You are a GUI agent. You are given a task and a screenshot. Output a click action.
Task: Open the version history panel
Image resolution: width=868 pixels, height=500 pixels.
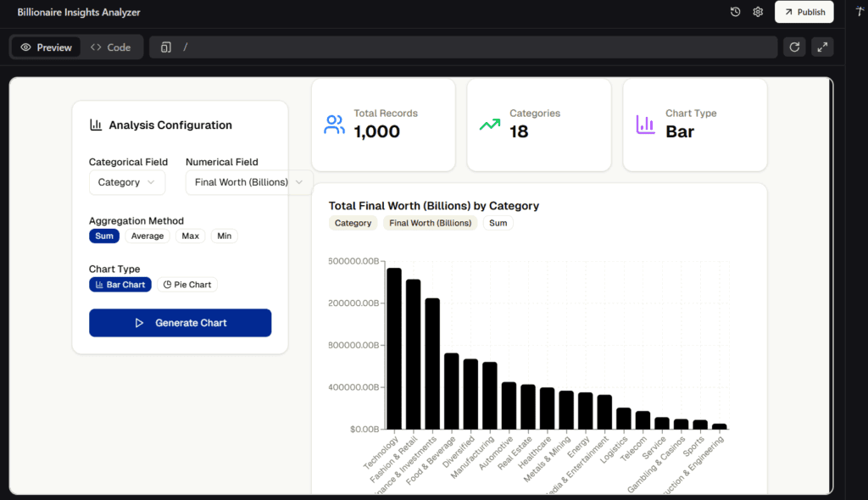pyautogui.click(x=734, y=12)
